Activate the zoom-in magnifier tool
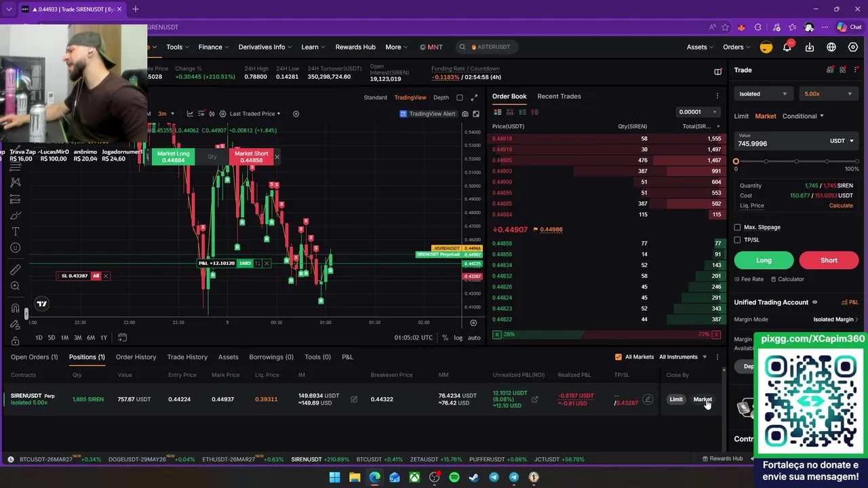This screenshot has height=488, width=868. [x=16, y=286]
